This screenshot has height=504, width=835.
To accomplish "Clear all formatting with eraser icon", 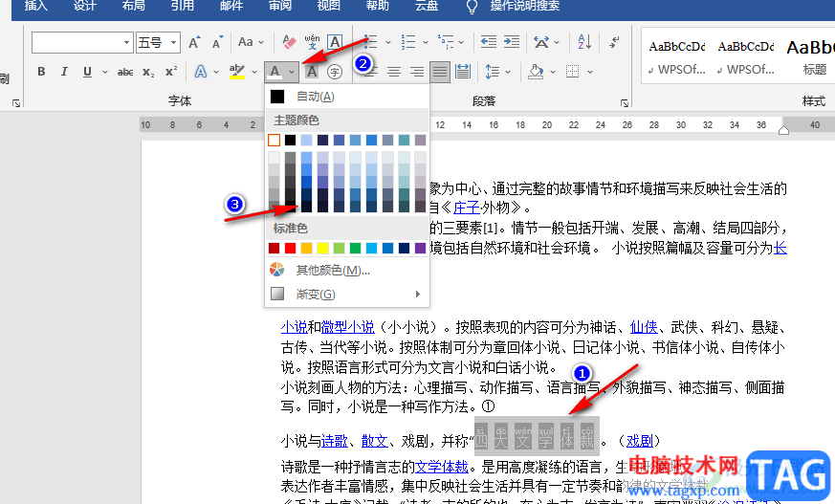I will click(289, 42).
